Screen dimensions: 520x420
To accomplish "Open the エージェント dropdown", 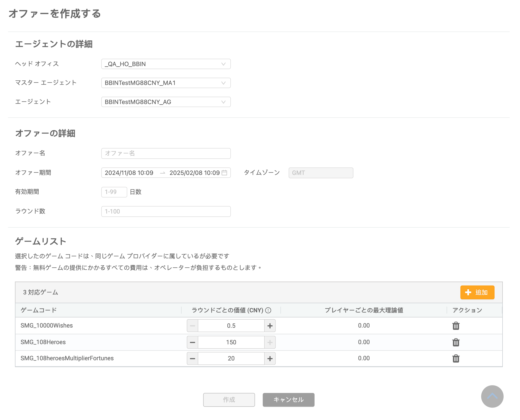I will click(166, 102).
